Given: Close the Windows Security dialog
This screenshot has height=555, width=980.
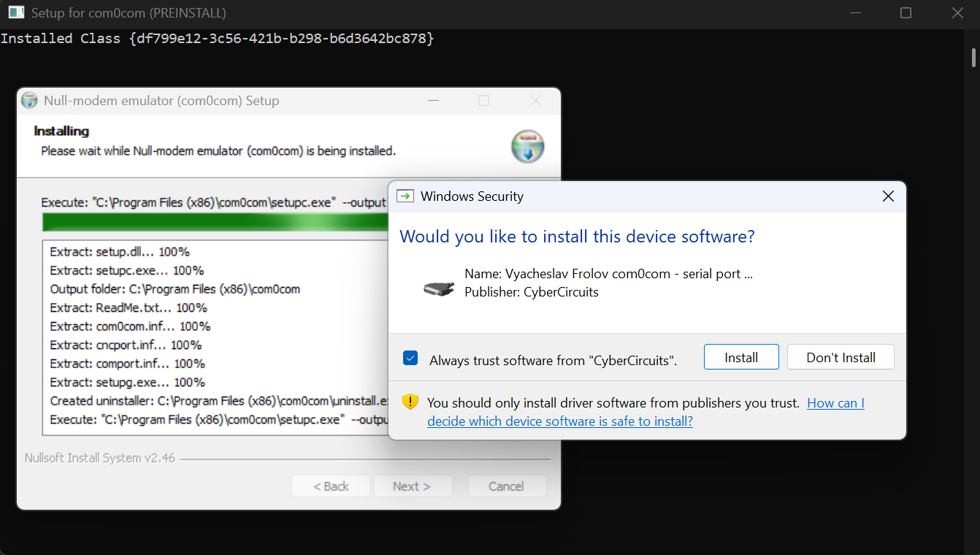Looking at the screenshot, I should [x=887, y=196].
